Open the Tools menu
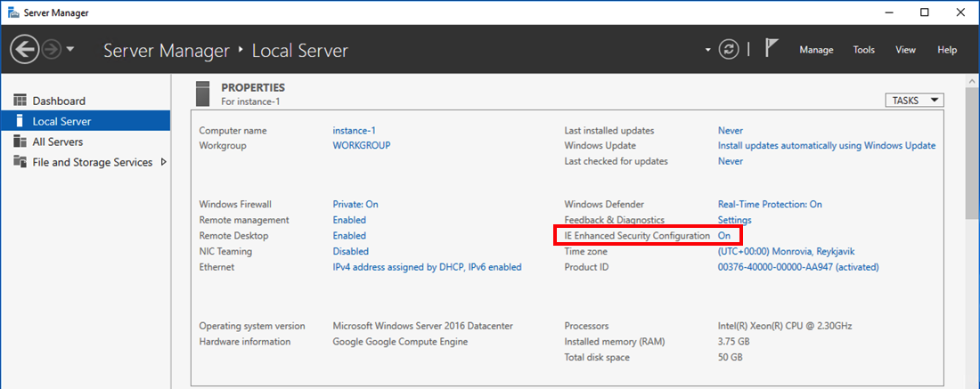Viewport: 980px width, 389px height. (863, 50)
